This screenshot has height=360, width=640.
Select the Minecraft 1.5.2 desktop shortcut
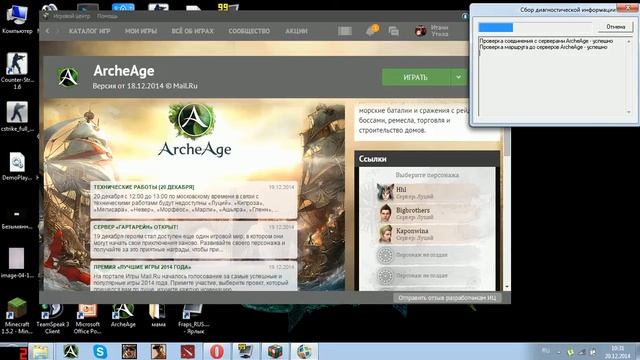click(17, 316)
